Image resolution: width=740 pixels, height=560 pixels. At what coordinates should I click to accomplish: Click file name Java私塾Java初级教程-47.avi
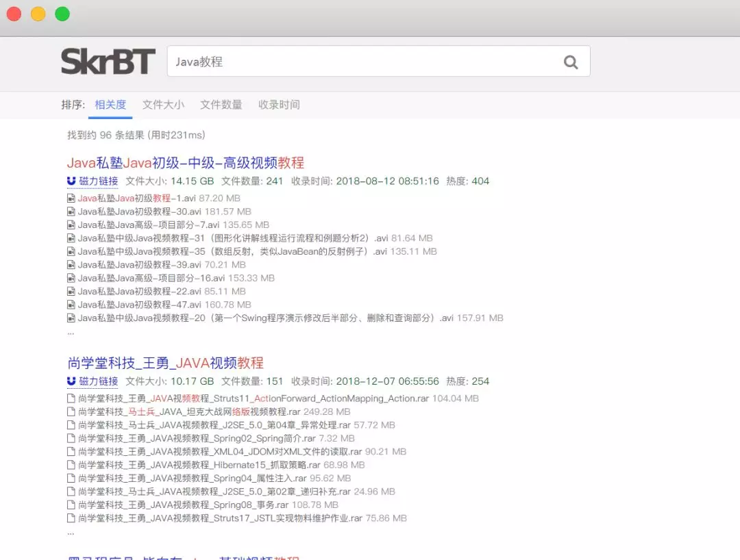(x=139, y=305)
